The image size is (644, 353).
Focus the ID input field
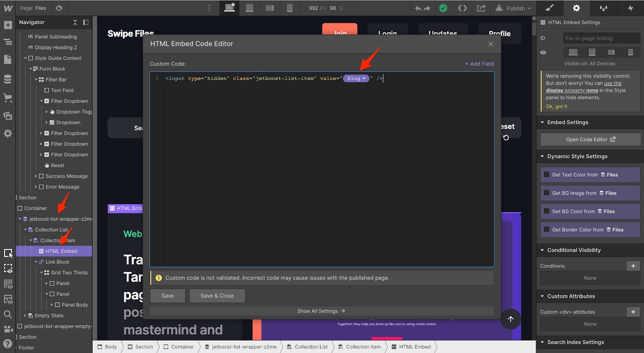click(x=601, y=38)
